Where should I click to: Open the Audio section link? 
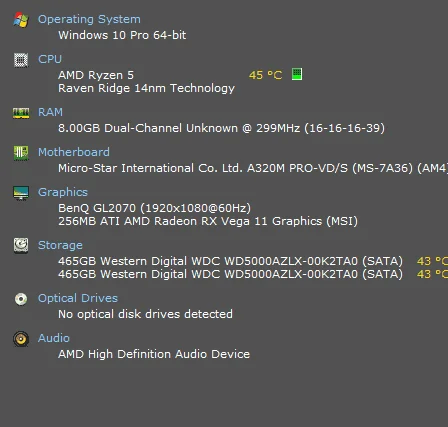[x=54, y=338]
